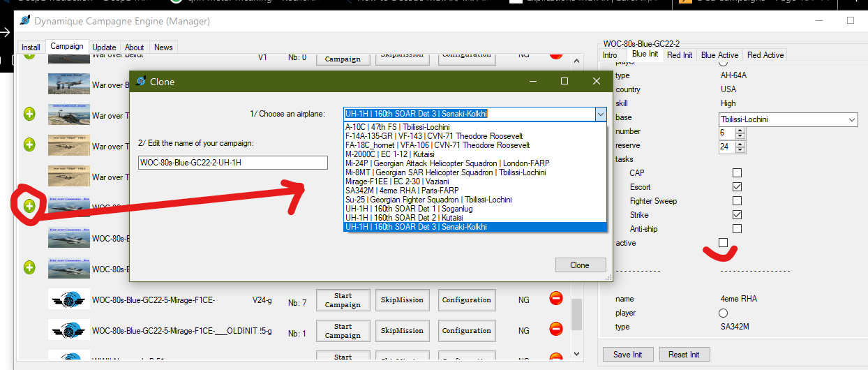Select thumbnail of WOC-80s Mirage-F1CE V24-g campaign

click(68, 299)
